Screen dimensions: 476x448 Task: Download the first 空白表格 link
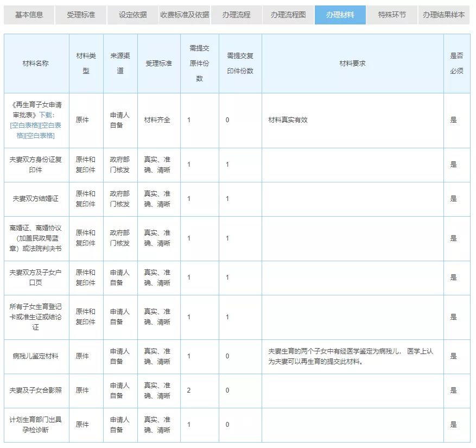coord(25,125)
